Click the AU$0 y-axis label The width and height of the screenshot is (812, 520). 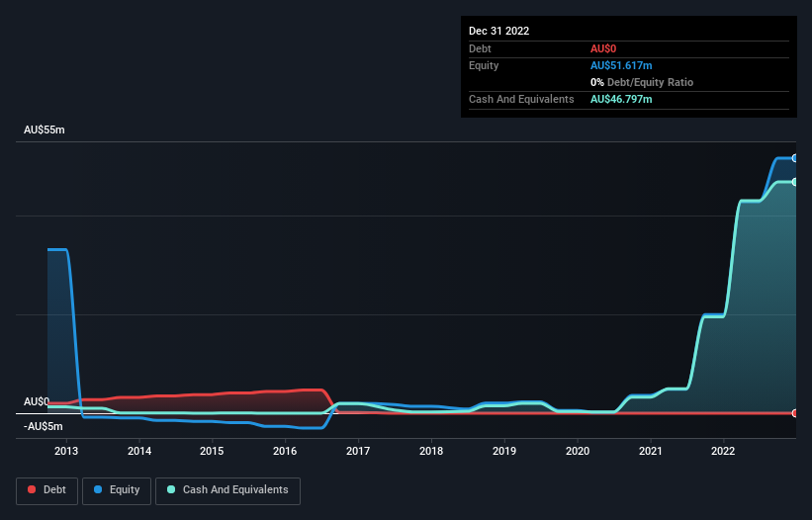(x=37, y=402)
